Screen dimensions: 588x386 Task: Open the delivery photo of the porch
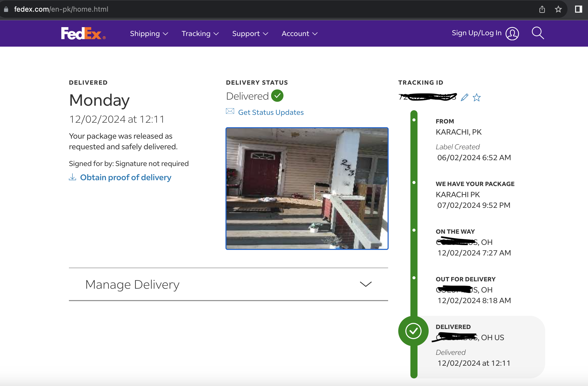[307, 189]
